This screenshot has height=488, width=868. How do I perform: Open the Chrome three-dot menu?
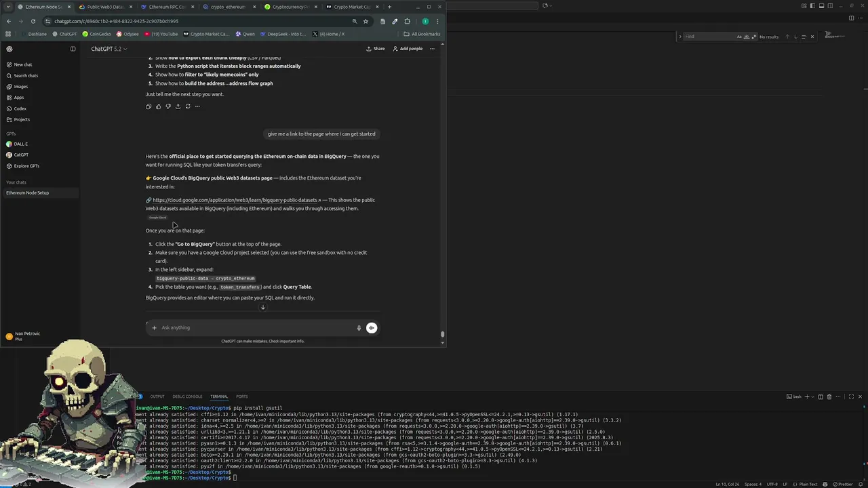[437, 21]
